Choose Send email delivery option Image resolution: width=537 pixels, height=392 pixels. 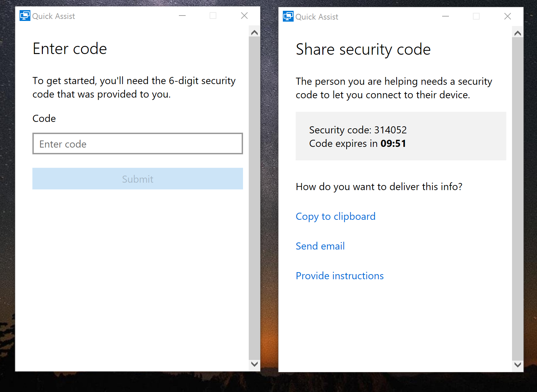tap(320, 246)
